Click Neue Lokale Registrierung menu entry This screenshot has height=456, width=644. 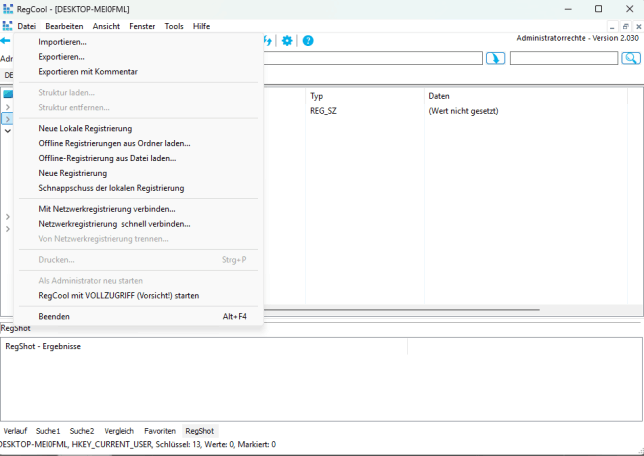85,128
